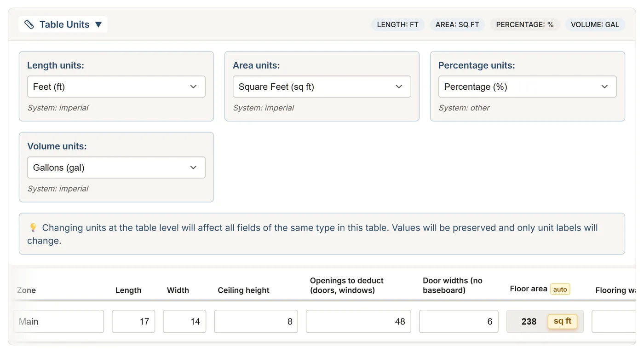The width and height of the screenshot is (644, 353).
Task: Click the Table Units heading text
Action: 64,24
